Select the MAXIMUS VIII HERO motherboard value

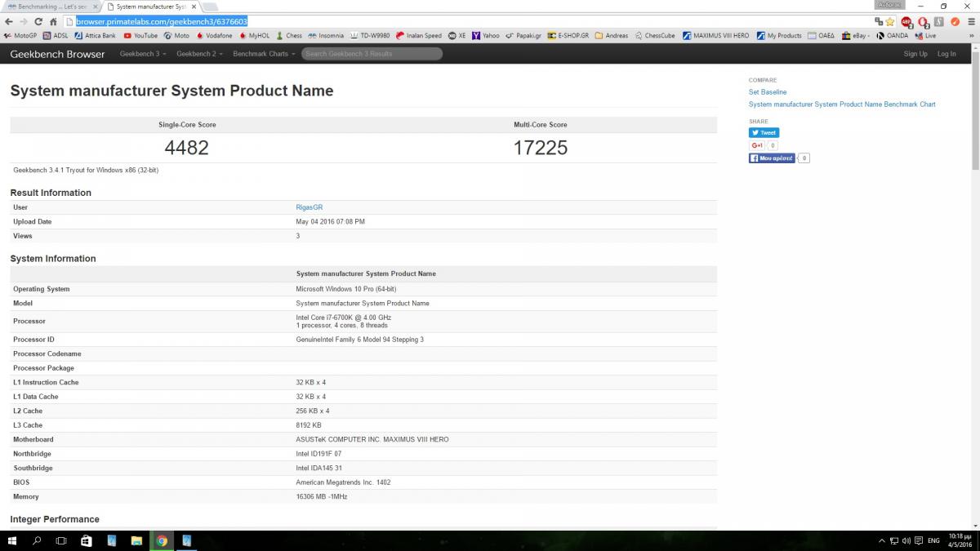(x=372, y=439)
